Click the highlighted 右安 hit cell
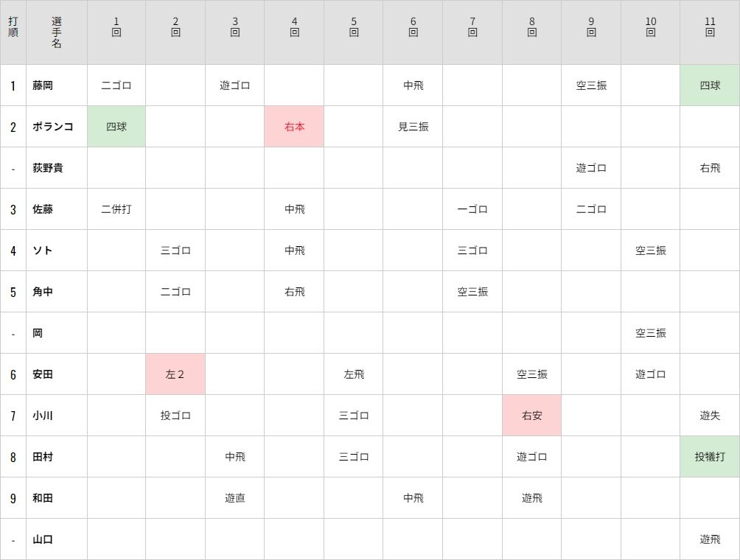Screen dimensions: 740x560 (x=531, y=416)
